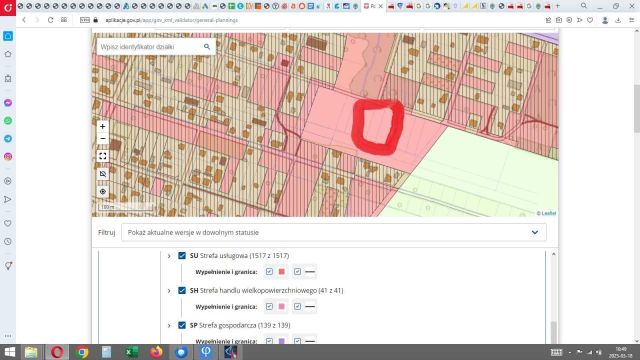The image size is (640, 360).
Task: Click the layer list scroll-up arrow
Action: click(553, 254)
